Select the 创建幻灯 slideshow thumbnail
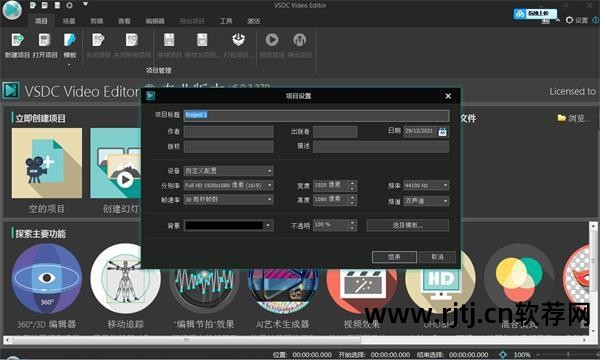 [x=116, y=163]
